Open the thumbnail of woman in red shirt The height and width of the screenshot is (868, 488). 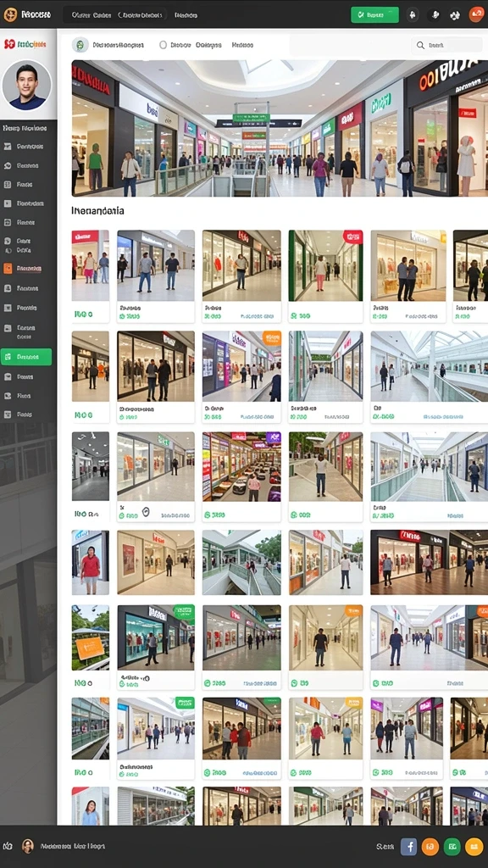pyautogui.click(x=90, y=563)
